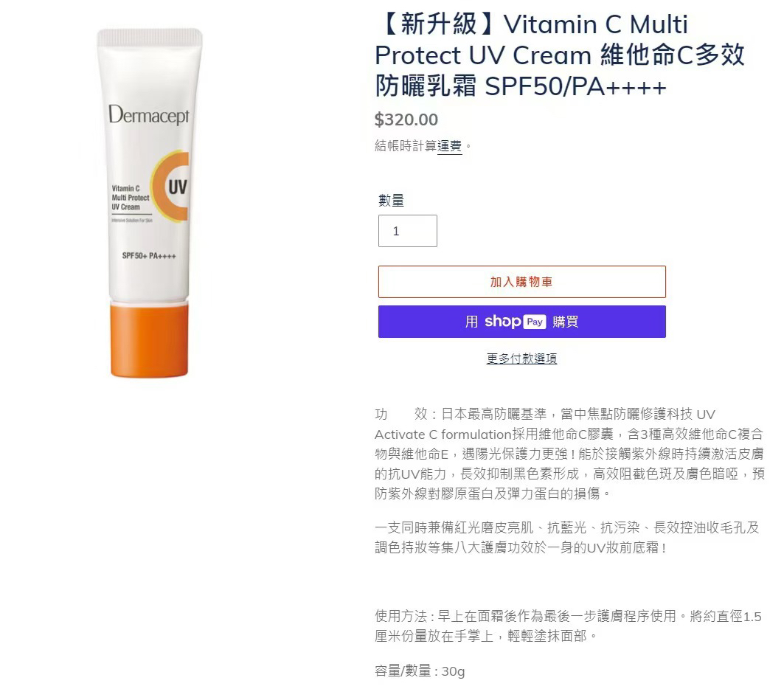The height and width of the screenshot is (689, 784).
Task: Click the 功效 description paragraph
Action: [569, 454]
